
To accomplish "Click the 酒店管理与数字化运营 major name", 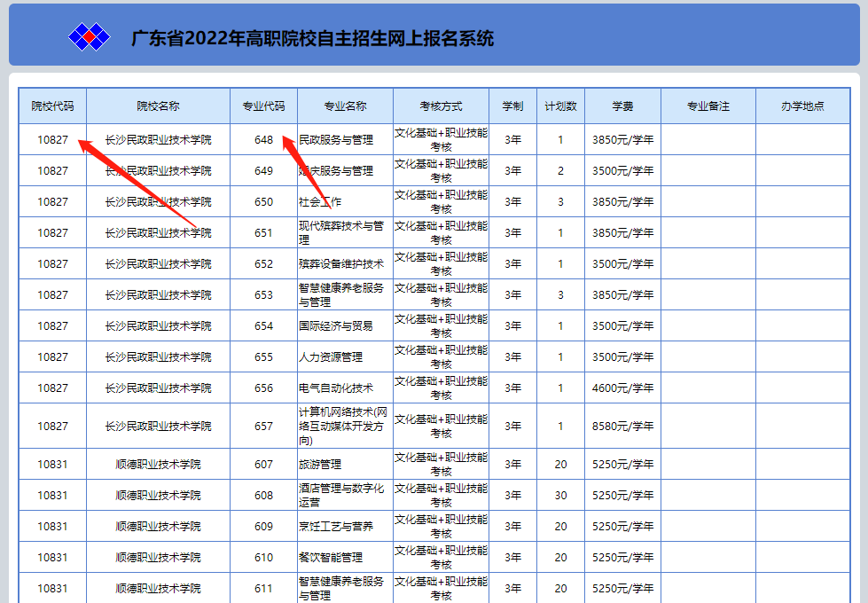I will (x=341, y=495).
